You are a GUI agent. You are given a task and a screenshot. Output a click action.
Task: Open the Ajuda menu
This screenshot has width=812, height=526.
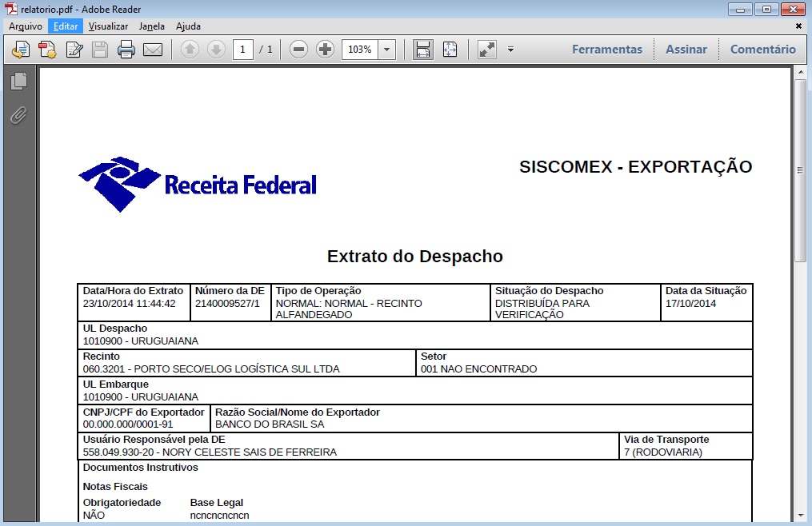(188, 26)
